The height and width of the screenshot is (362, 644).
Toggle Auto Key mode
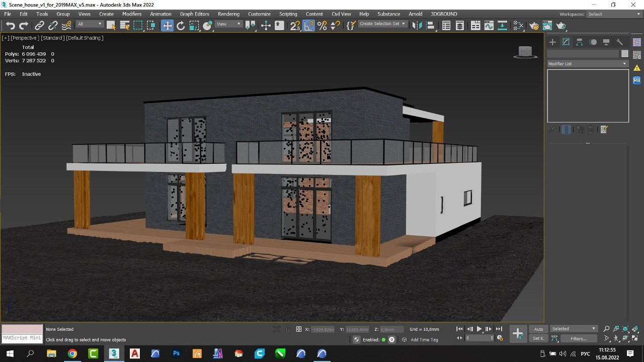538,329
